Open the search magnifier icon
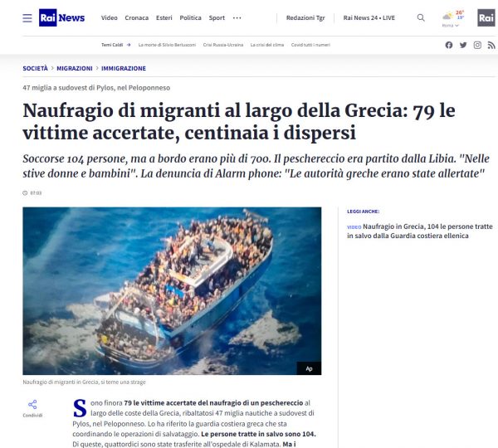Image resolution: width=498 pixels, height=448 pixels. 421,17
